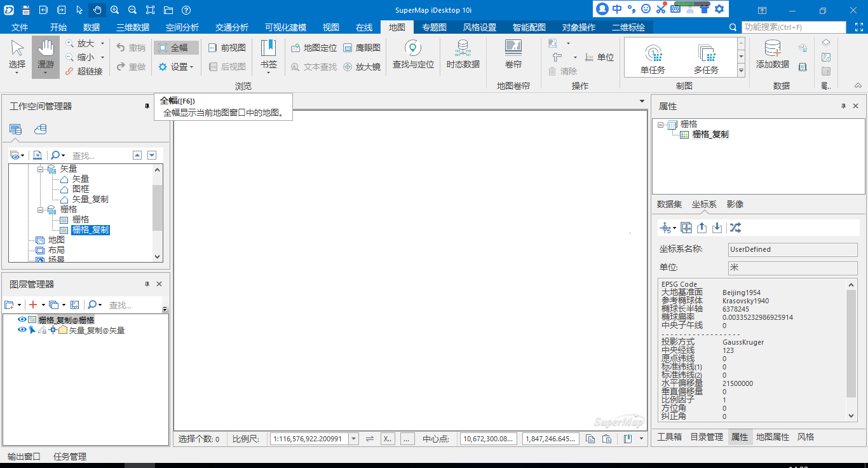Image resolution: width=868 pixels, height=468 pixels.
Task: Open the 输出窗口 panel at bottom
Action: (24, 457)
